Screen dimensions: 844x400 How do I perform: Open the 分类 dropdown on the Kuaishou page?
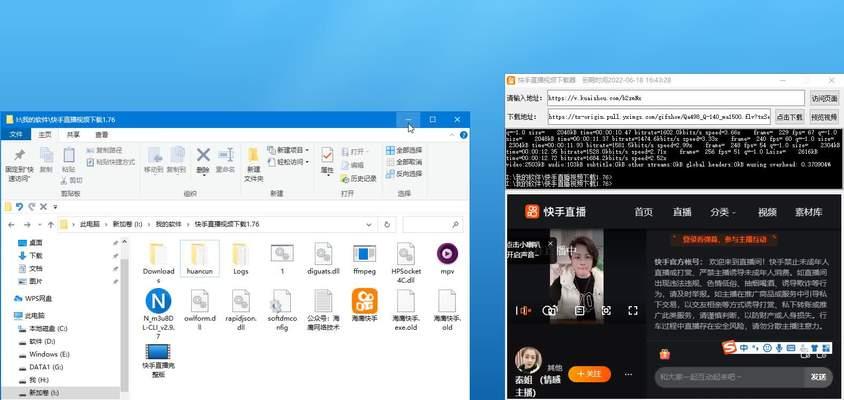tap(723, 212)
